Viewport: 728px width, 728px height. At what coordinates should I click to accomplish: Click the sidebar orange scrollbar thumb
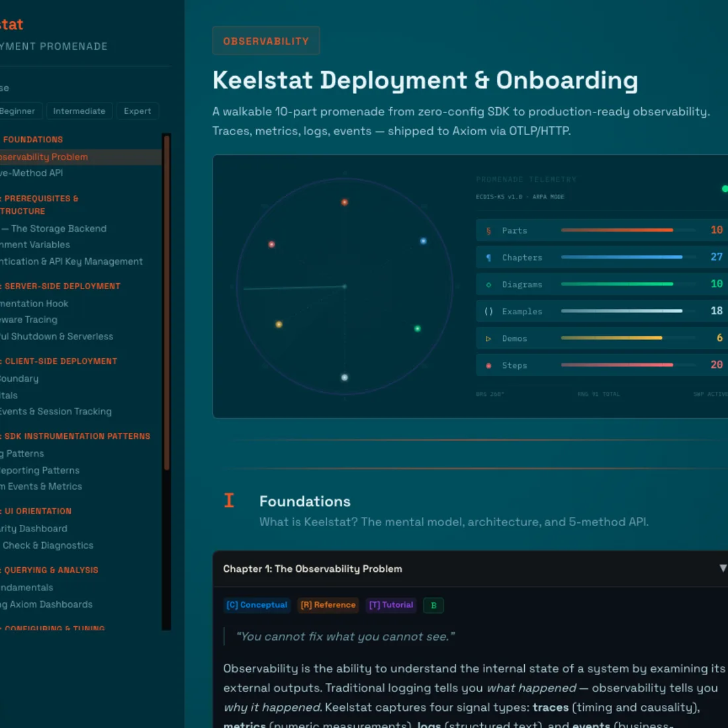point(167,302)
